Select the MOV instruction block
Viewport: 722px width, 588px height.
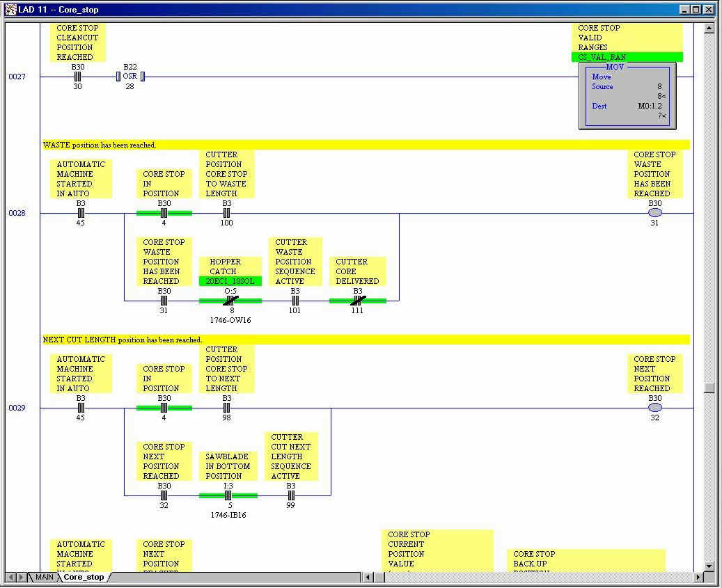627,96
